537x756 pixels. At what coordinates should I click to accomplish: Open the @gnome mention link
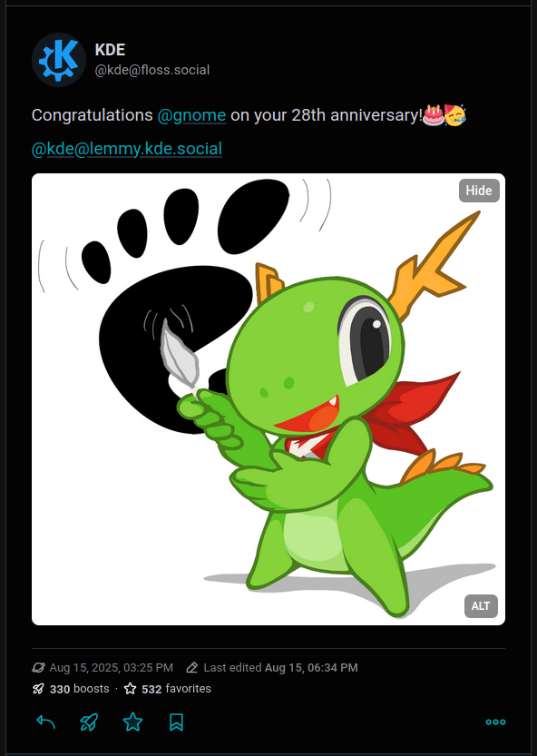(191, 115)
